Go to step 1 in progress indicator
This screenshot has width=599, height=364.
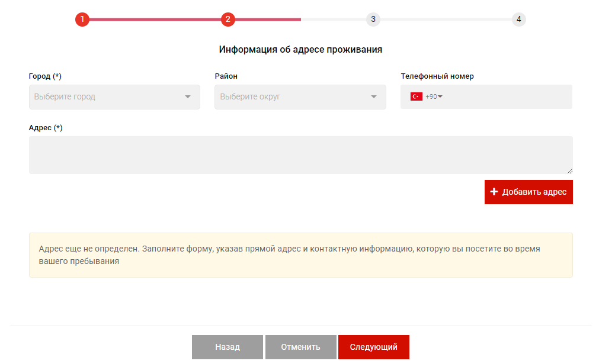point(82,20)
